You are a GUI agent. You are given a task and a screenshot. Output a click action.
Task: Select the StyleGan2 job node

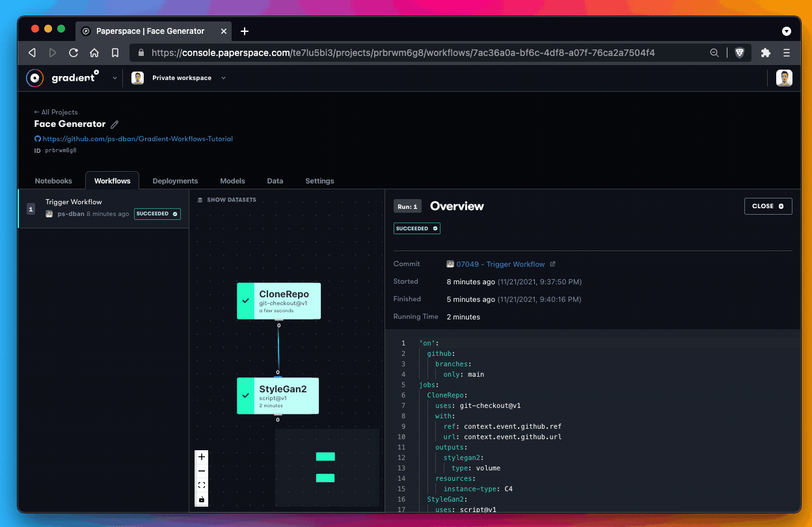coord(278,396)
